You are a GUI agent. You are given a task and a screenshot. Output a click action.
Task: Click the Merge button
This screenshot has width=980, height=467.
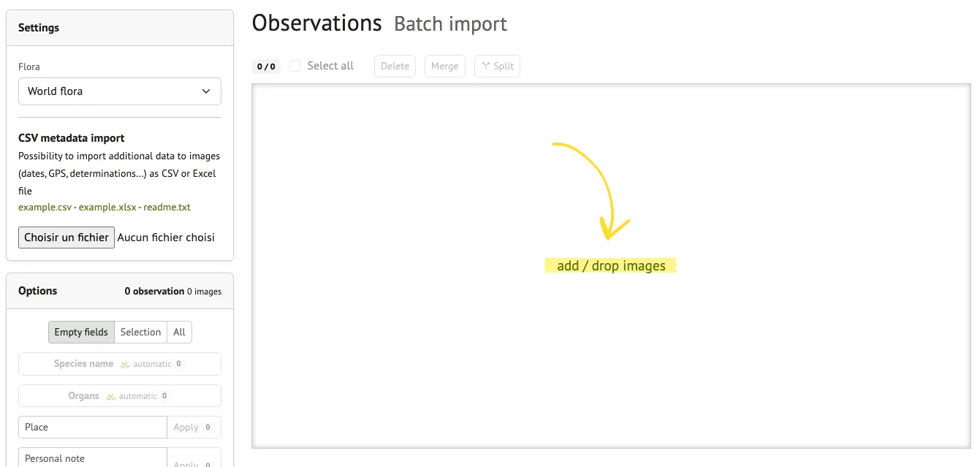[444, 66]
